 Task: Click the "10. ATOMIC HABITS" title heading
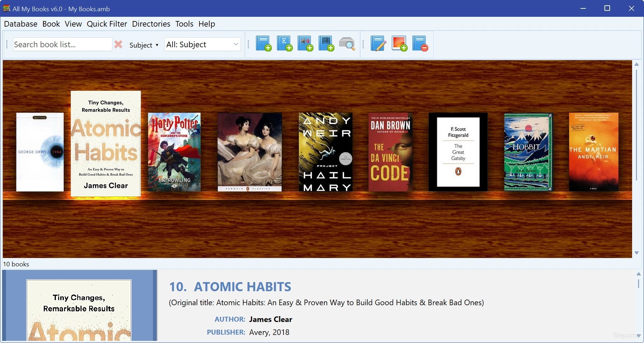[230, 287]
